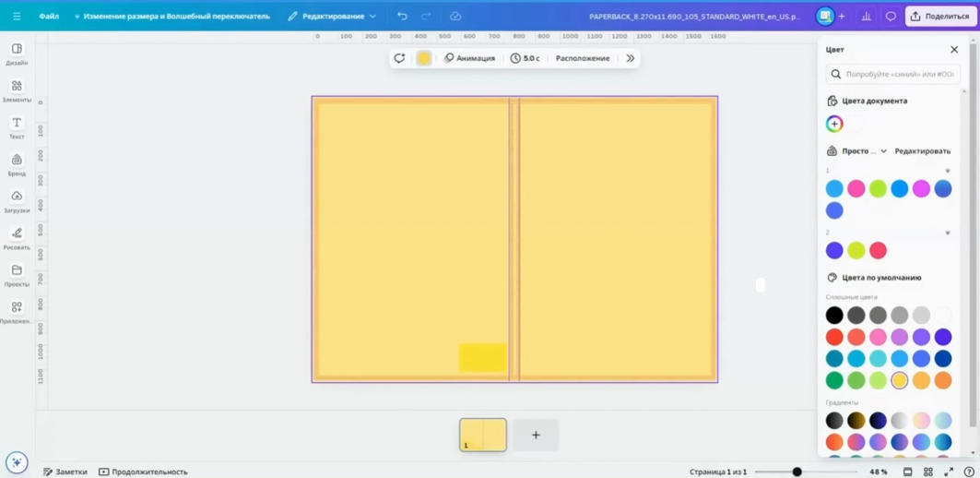Add a new document color
Screen dimensions: 980x478
pos(834,124)
